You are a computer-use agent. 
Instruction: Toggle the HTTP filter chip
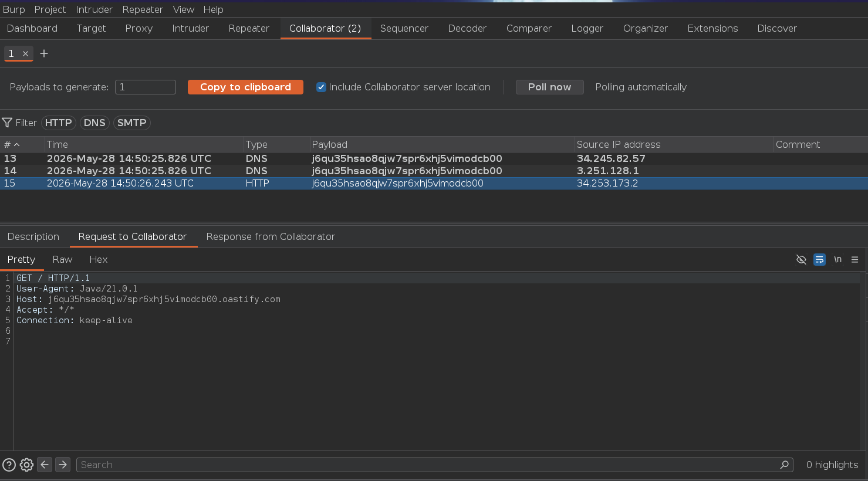(x=59, y=123)
